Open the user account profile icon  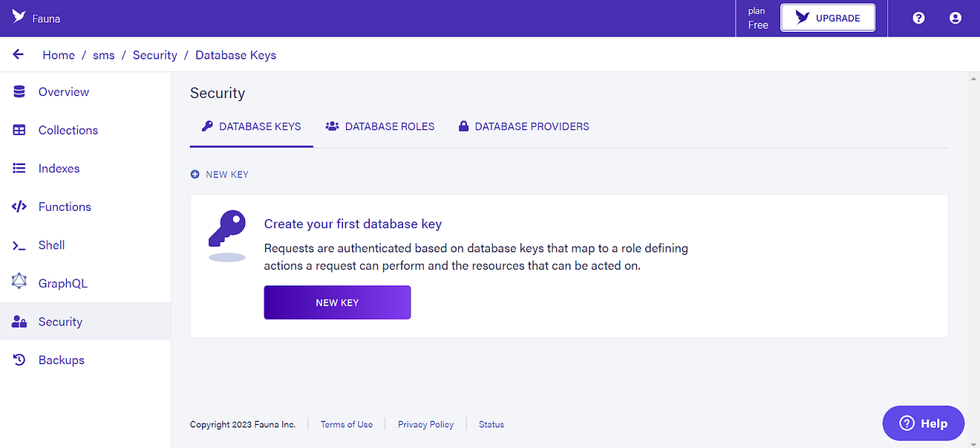tap(955, 18)
